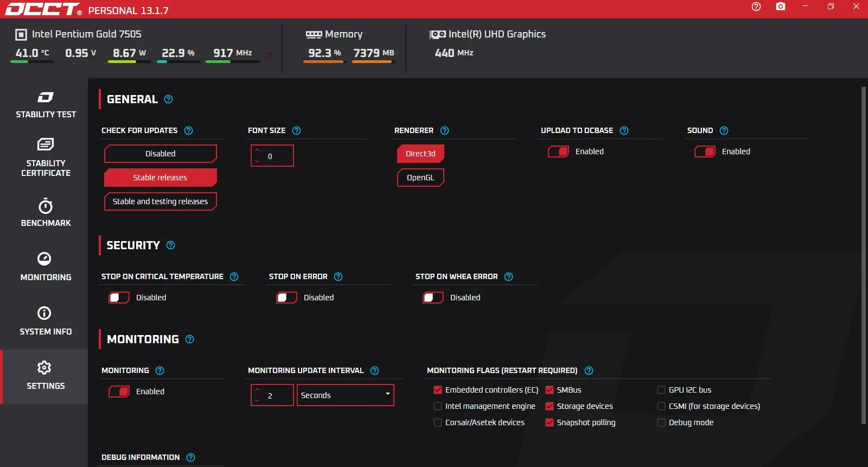Choose the Direct3d renderer

[x=420, y=154]
